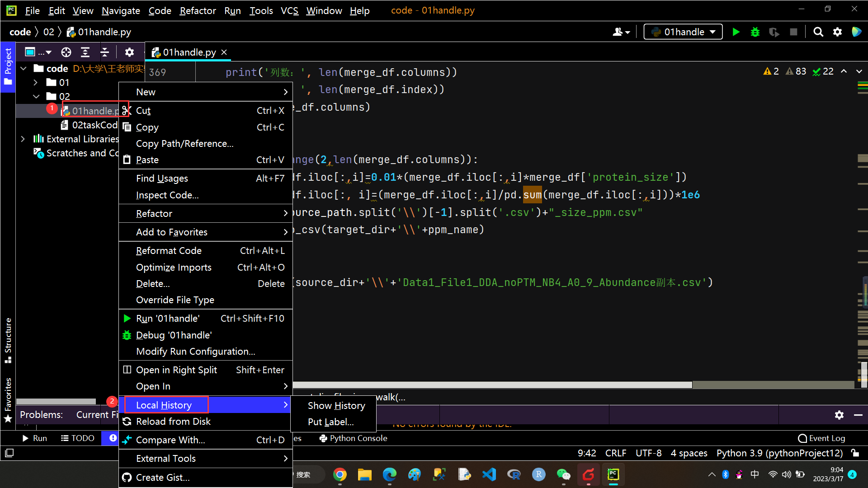Screen dimensions: 868x488
Task: Choose Run '01handle' in context menu
Action: coord(206,319)
